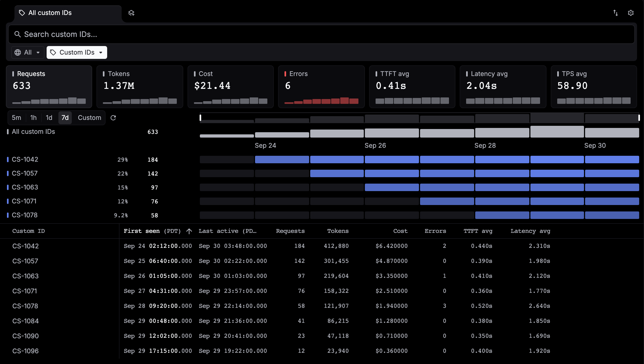Select the CS-1063 chart legend row
This screenshot has width=644, height=364.
point(83,187)
